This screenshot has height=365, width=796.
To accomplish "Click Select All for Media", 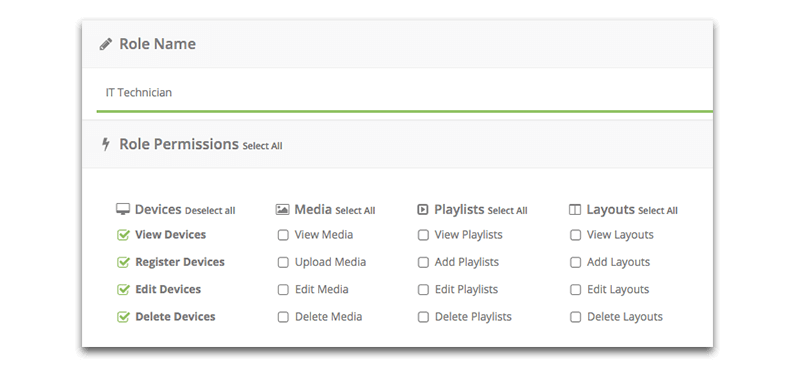I will 355,211.
